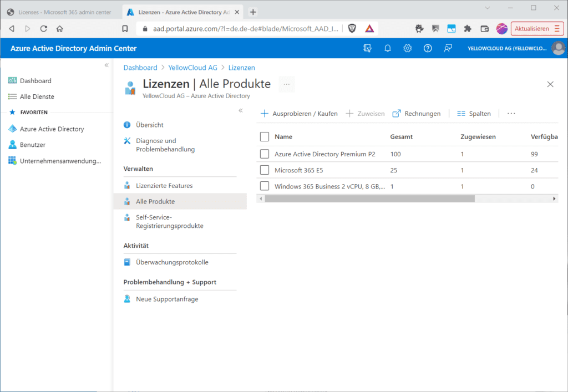Sort by Zugewiesen column header
This screenshot has height=392, width=568.
point(478,136)
